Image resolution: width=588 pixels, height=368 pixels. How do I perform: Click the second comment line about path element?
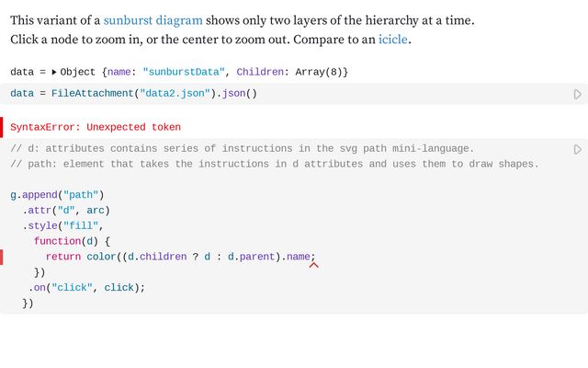(x=274, y=164)
